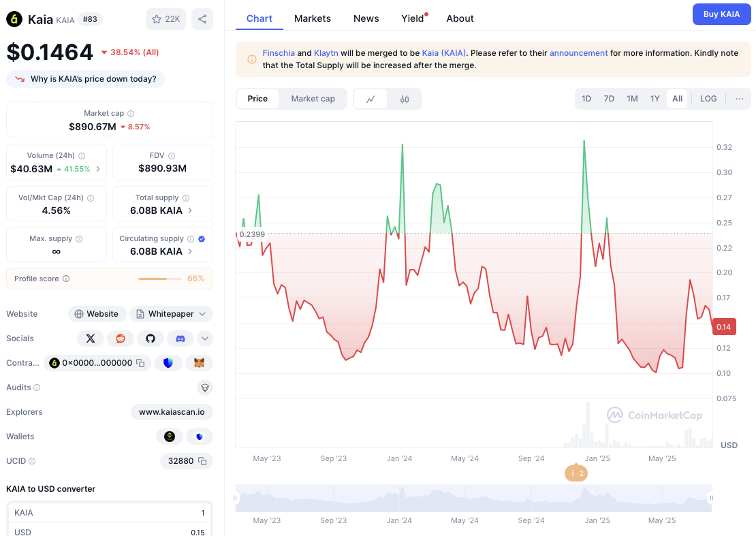Click the chart event marker labeled 2

(x=576, y=473)
